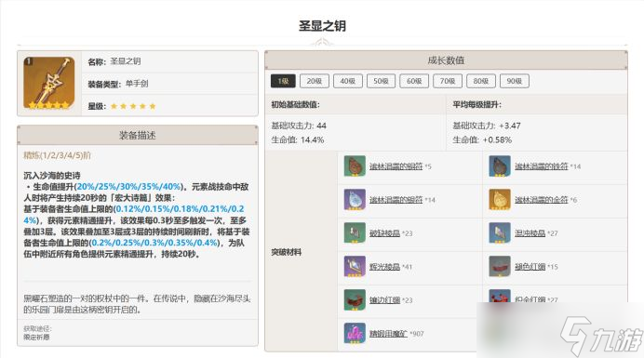
Task: Open the 谧林涓露的铜符 link
Action: pyautogui.click(x=396, y=166)
